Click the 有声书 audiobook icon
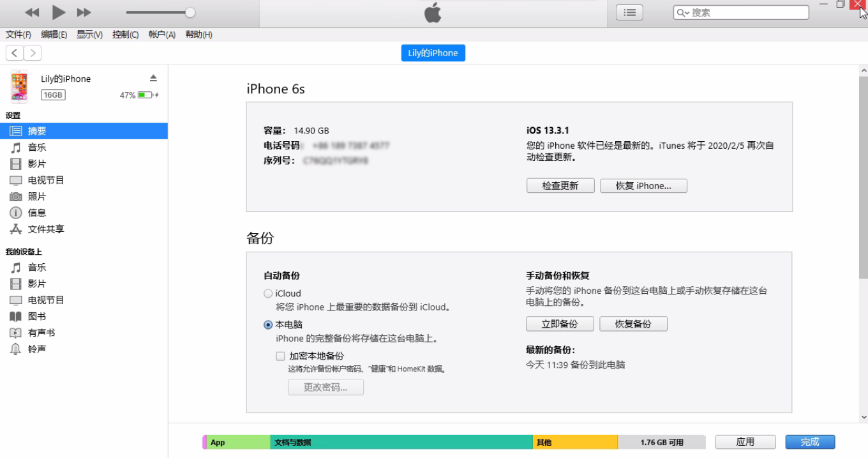 pyautogui.click(x=16, y=333)
